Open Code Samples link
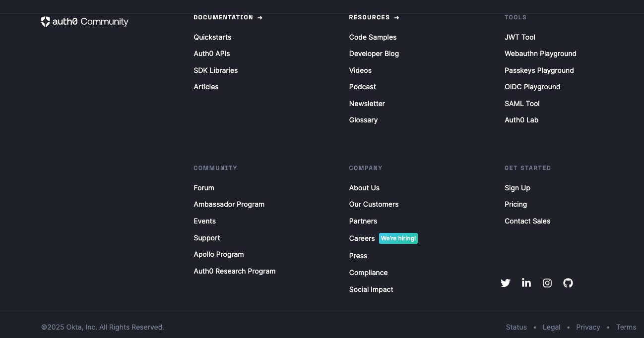The image size is (644, 338). pyautogui.click(x=373, y=37)
